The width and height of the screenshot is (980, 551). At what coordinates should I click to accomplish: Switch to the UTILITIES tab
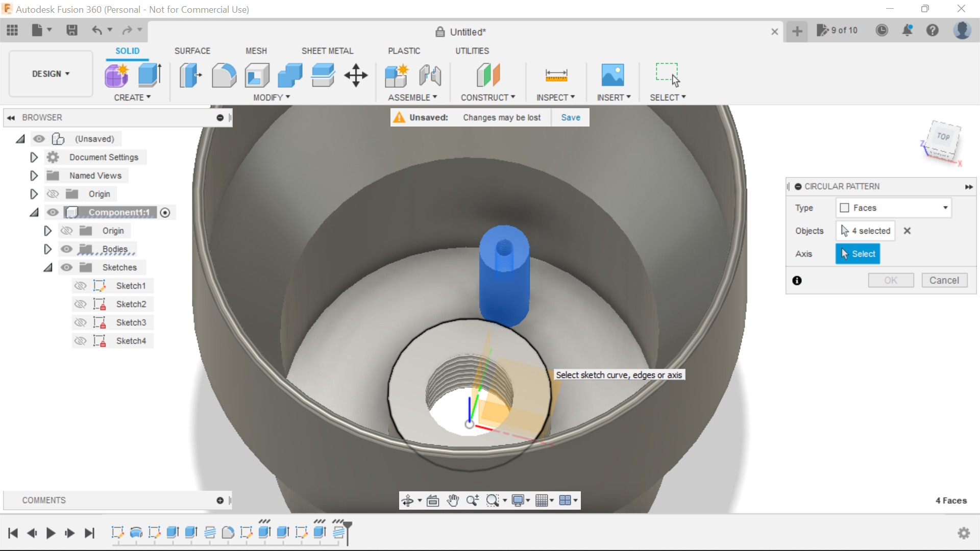[x=472, y=51]
